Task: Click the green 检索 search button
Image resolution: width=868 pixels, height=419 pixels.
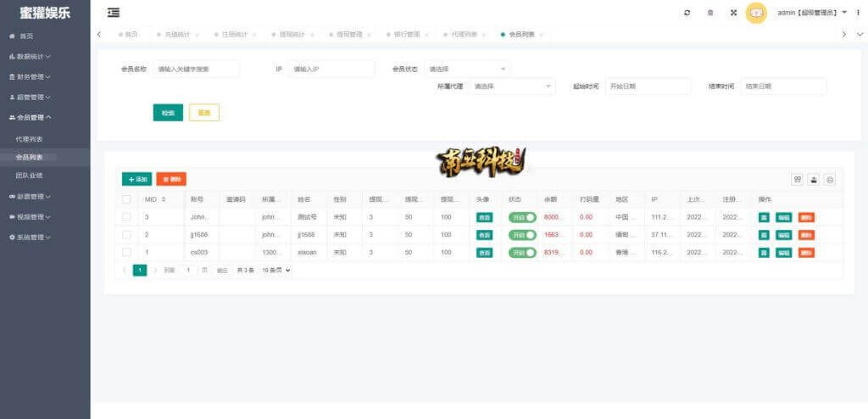Action: pyautogui.click(x=168, y=113)
